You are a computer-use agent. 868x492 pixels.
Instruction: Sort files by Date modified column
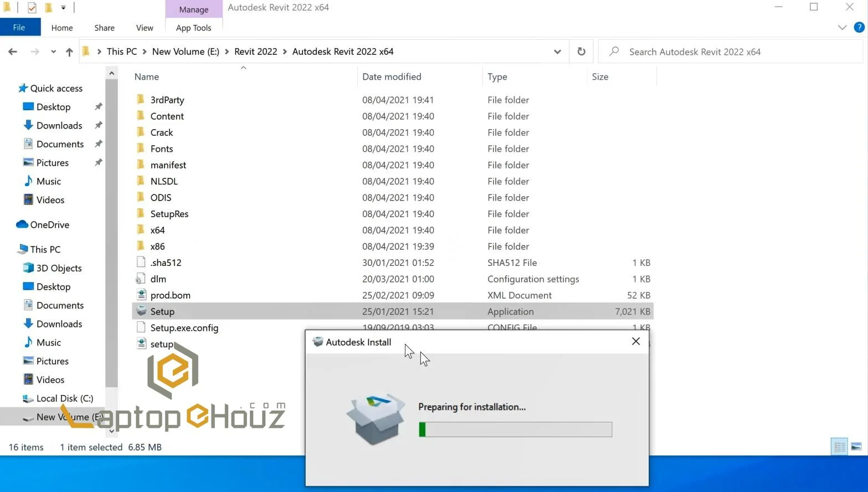[392, 77]
